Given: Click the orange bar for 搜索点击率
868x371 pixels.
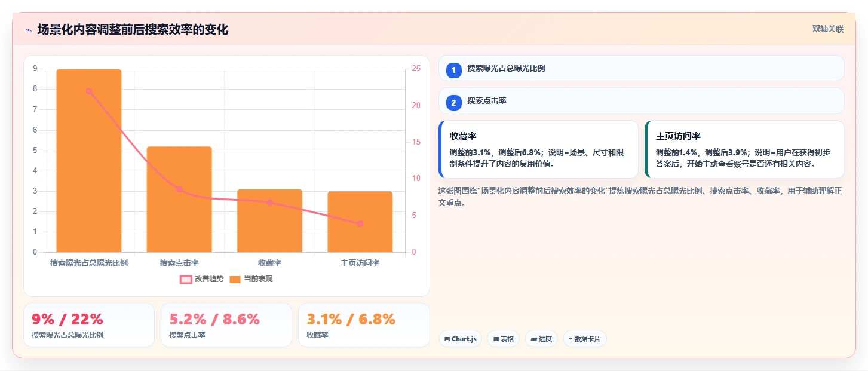Looking at the screenshot, I should coord(179,200).
